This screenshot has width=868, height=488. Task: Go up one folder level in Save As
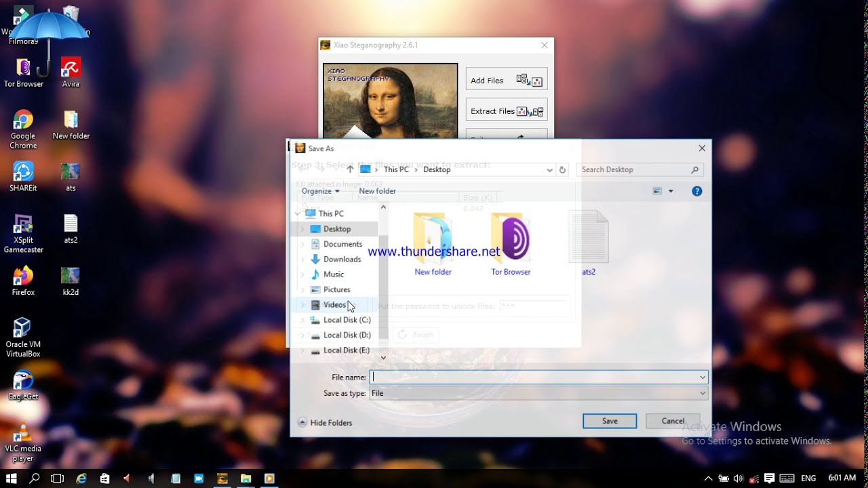[x=350, y=169]
